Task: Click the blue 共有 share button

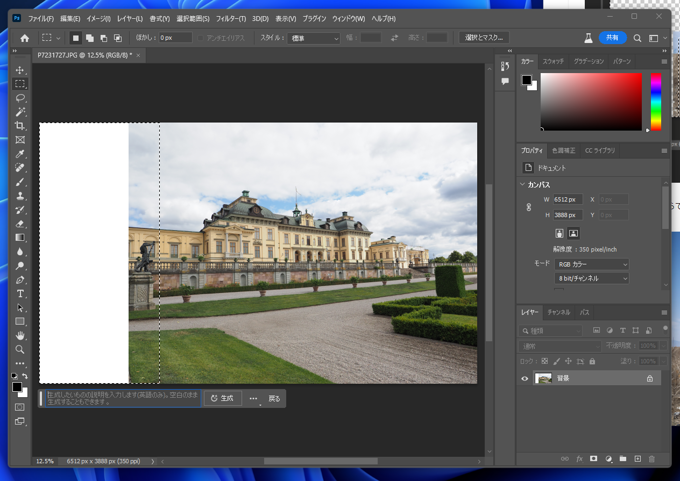Action: 613,38
